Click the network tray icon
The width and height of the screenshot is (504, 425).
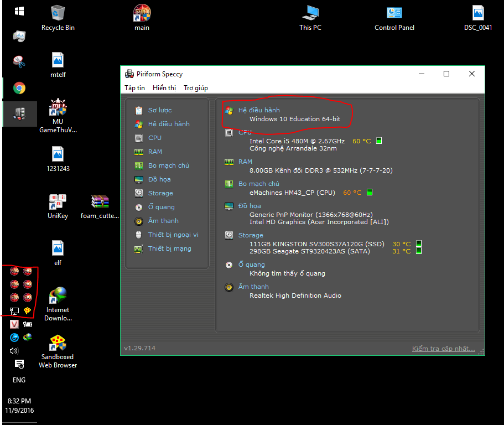(x=14, y=311)
